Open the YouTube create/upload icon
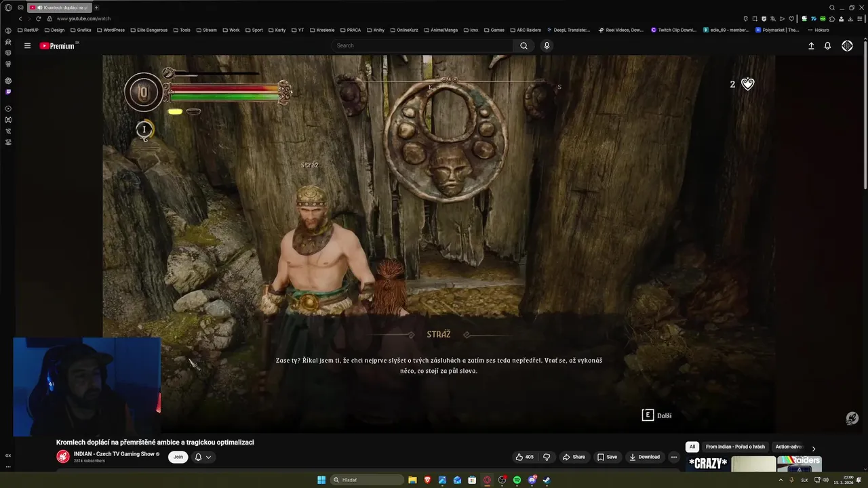Screen dimensions: 868x488 (x=811, y=45)
